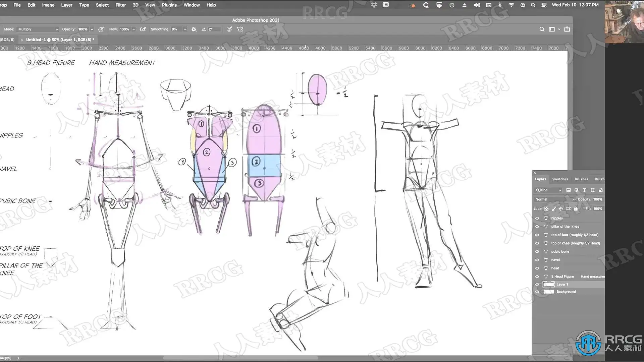This screenshot has height=362, width=644.
Task: Switch to the Swatches tab
Action: tap(560, 179)
